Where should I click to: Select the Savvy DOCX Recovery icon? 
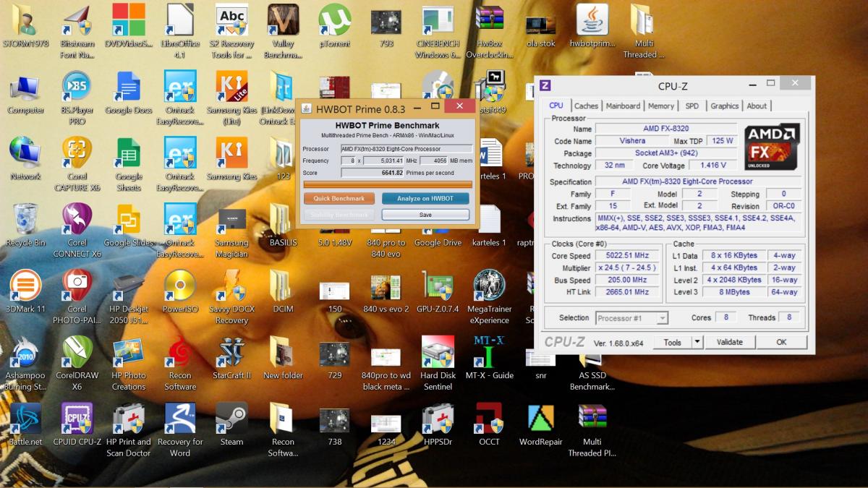[x=231, y=297]
